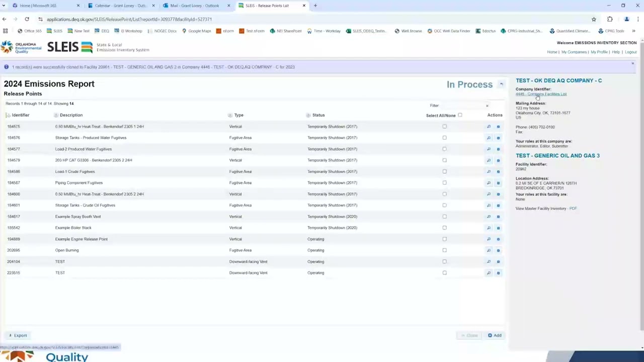644x362 pixels.
Task: Sort by the Status column header
Action: [318, 115]
